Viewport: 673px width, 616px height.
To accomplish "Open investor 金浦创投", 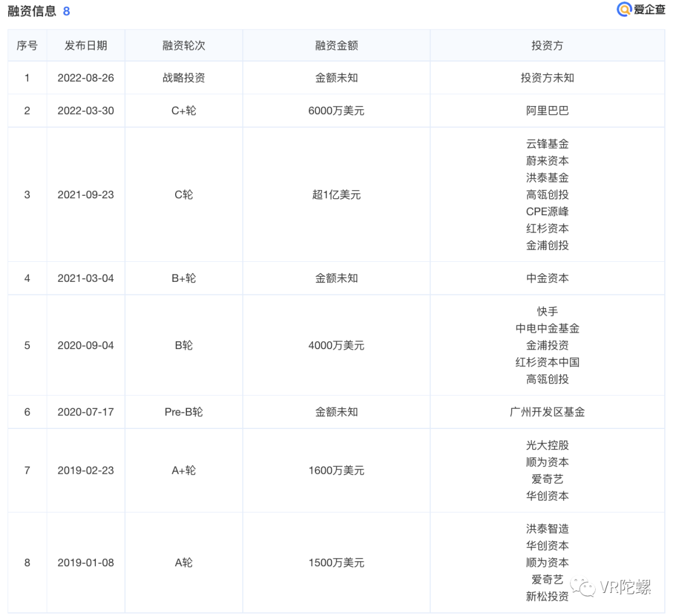I will pyautogui.click(x=547, y=245).
